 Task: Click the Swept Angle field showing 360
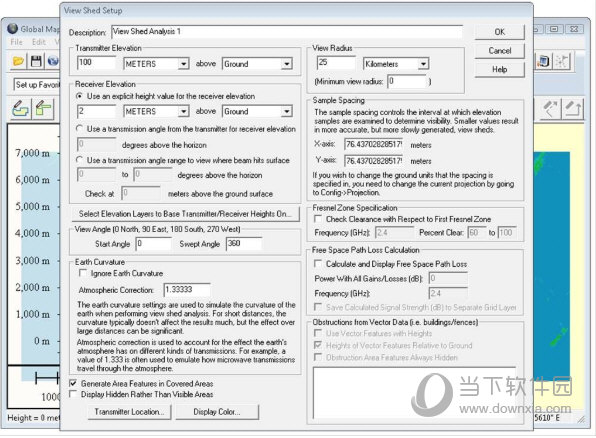tap(244, 244)
